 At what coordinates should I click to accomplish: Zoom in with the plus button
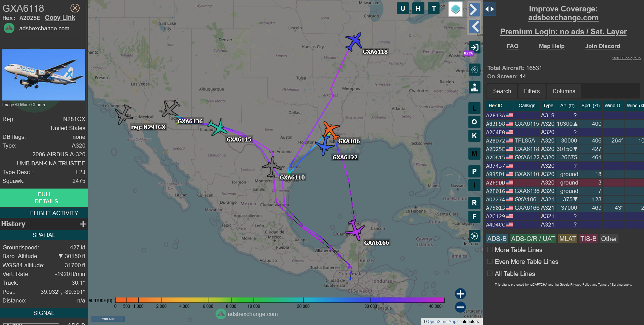(x=460, y=294)
